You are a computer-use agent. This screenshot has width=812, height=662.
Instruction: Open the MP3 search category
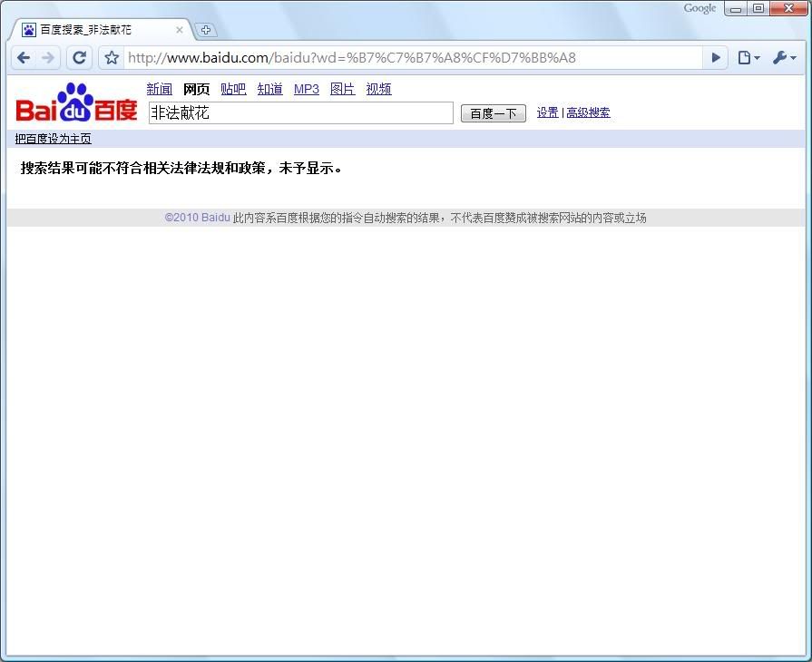tap(307, 89)
